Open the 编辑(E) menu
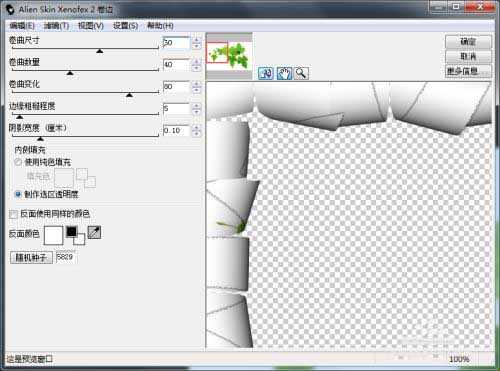Screen dimensions: 500x371 tap(22, 26)
